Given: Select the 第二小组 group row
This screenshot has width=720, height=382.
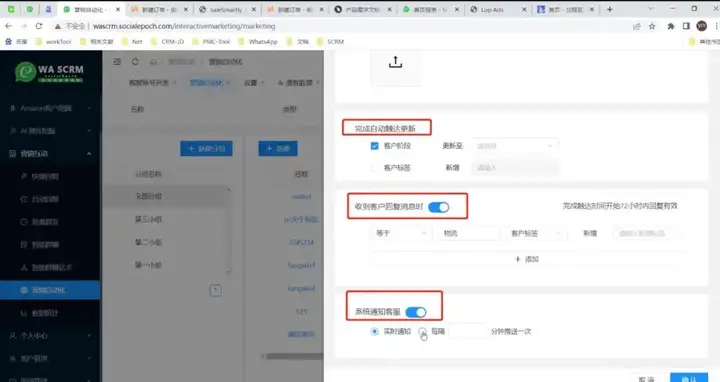Looking at the screenshot, I should click(168, 242).
